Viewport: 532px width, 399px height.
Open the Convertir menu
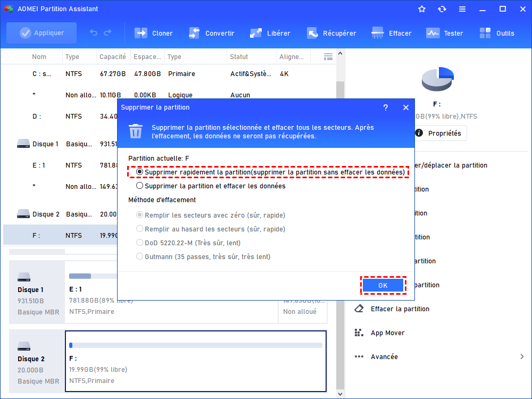[212, 33]
